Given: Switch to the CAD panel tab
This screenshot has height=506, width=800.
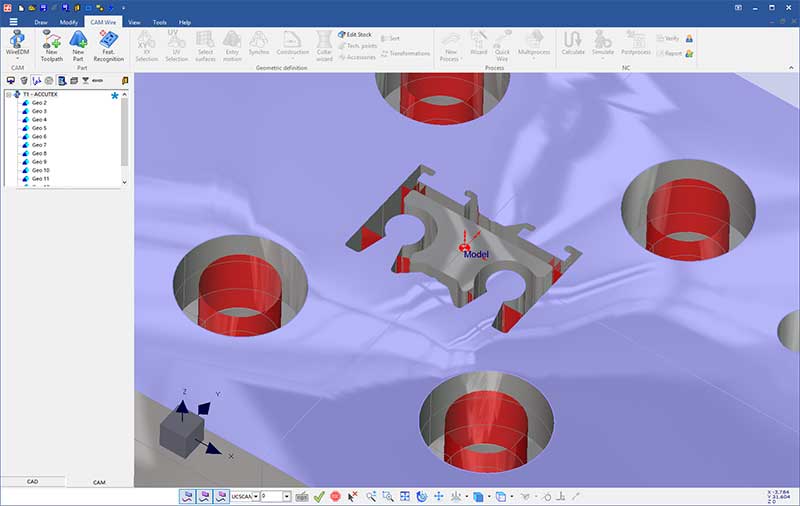Looking at the screenshot, I should pyautogui.click(x=32, y=481).
